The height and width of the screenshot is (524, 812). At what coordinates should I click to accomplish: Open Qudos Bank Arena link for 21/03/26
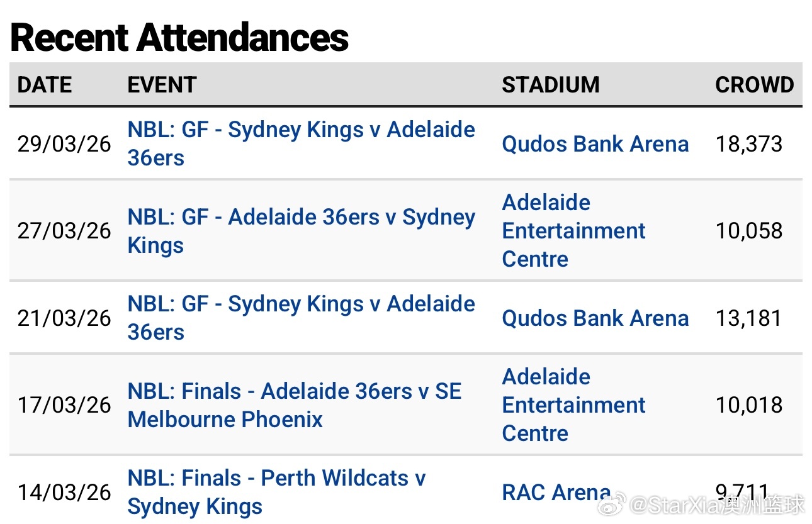[595, 318]
